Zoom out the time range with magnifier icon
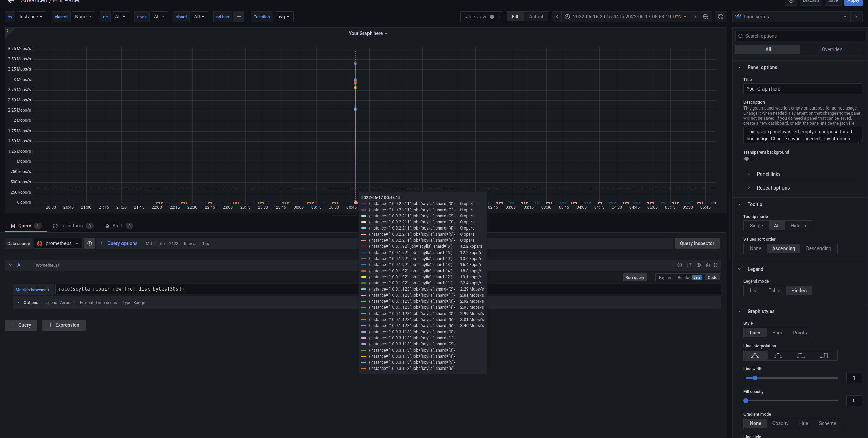 706,16
